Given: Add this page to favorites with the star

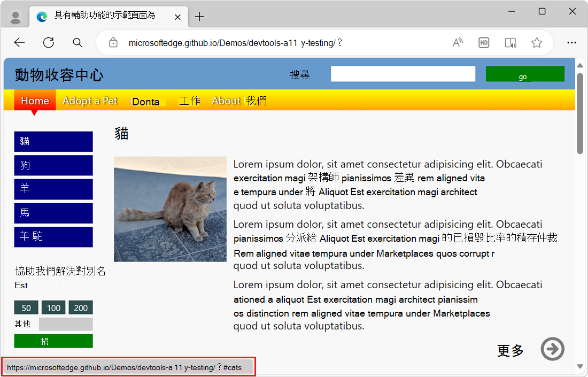Looking at the screenshot, I should 536,42.
